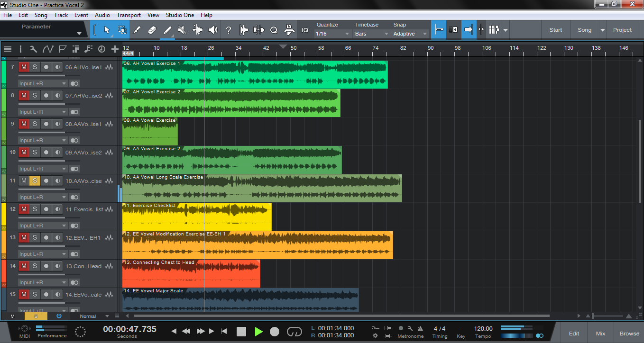Click the IQ input quantize button
The image size is (644, 343).
[x=305, y=30]
